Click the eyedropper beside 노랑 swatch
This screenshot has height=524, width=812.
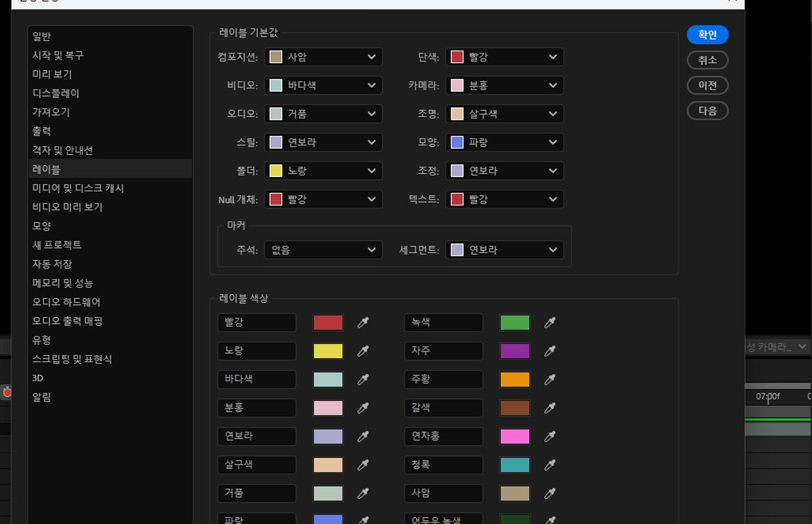click(363, 351)
